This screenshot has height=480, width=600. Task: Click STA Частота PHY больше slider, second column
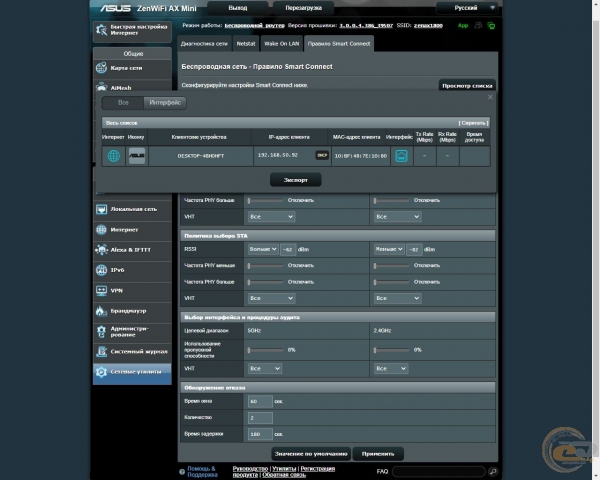coord(391,282)
